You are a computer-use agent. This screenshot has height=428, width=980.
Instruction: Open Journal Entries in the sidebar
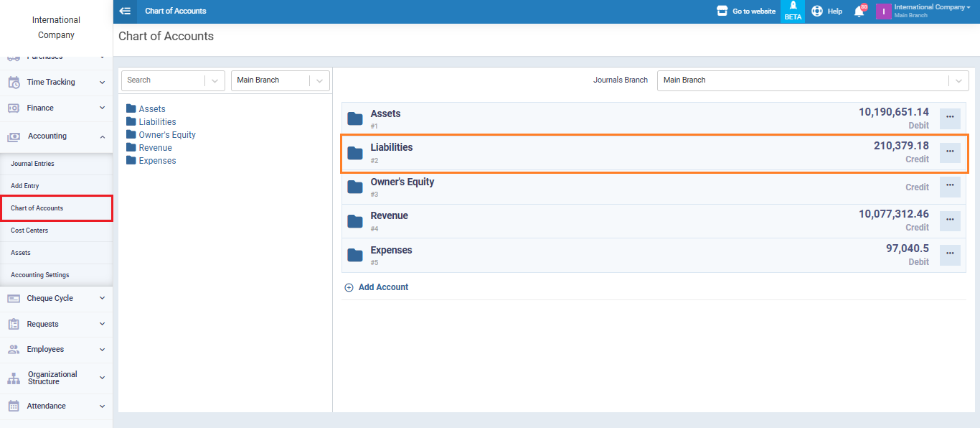pos(33,164)
